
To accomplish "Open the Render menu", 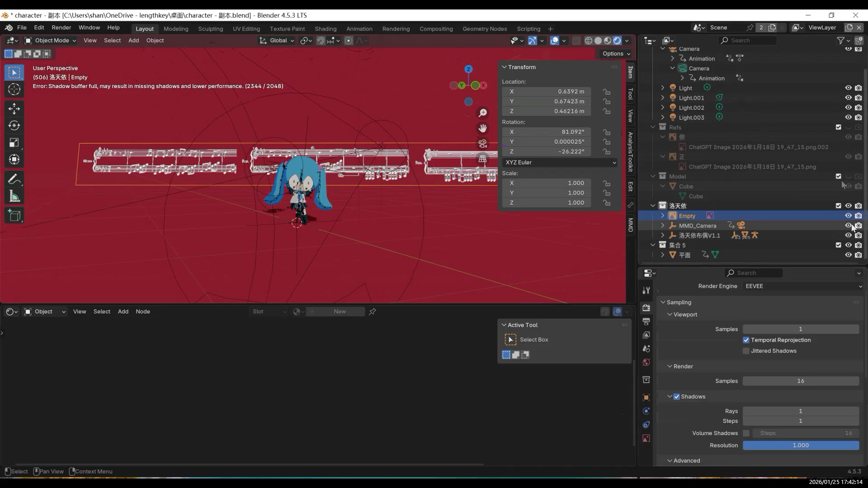I will pos(61,28).
